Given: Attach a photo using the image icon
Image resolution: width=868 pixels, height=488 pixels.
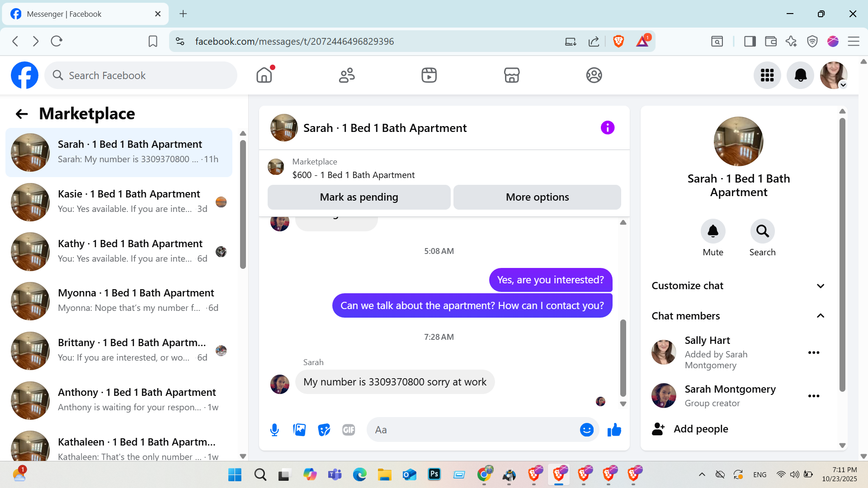Looking at the screenshot, I should point(299,430).
